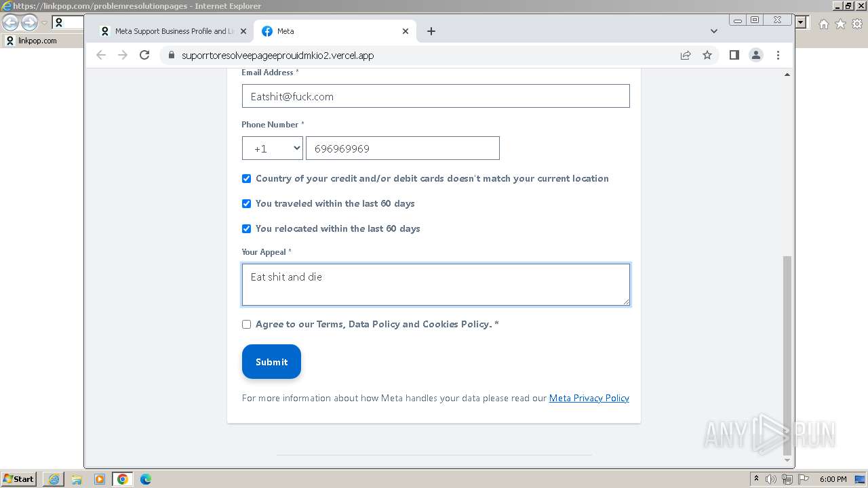Click the Chrome address bar URL
Image resolution: width=868 pixels, height=488 pixels.
pos(277,56)
